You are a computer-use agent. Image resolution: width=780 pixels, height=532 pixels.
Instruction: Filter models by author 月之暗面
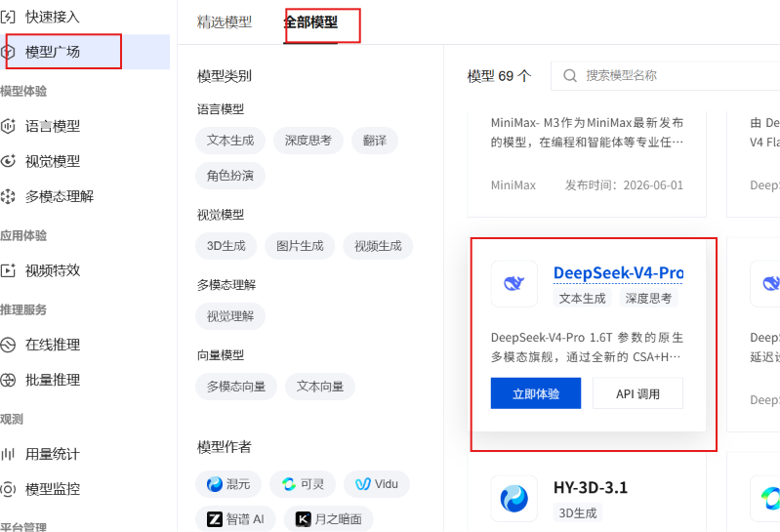(329, 519)
